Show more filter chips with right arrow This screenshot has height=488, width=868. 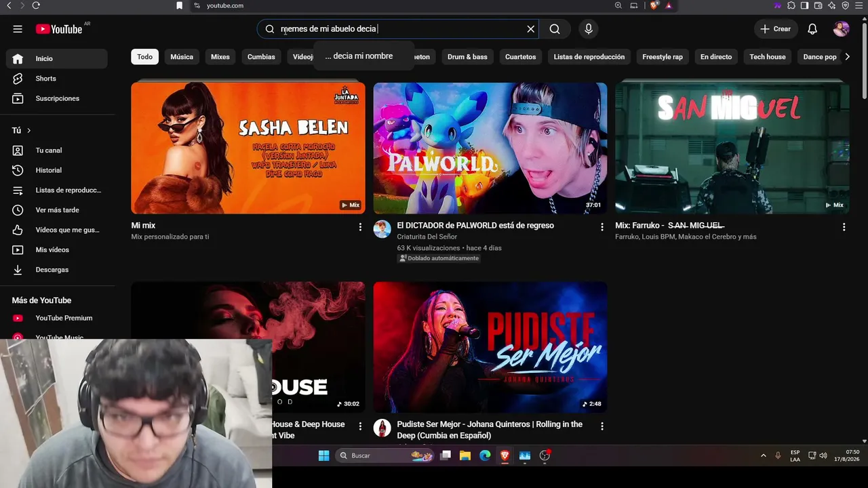pyautogui.click(x=847, y=57)
